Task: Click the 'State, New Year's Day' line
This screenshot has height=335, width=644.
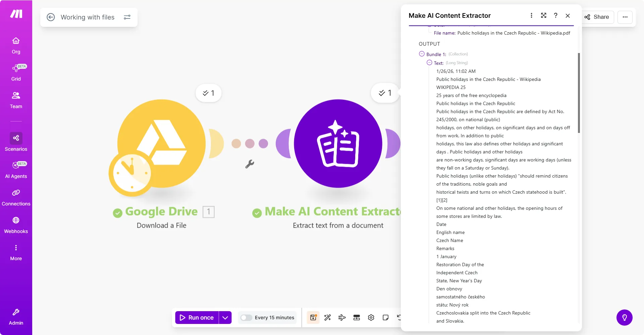Action: click(459, 281)
